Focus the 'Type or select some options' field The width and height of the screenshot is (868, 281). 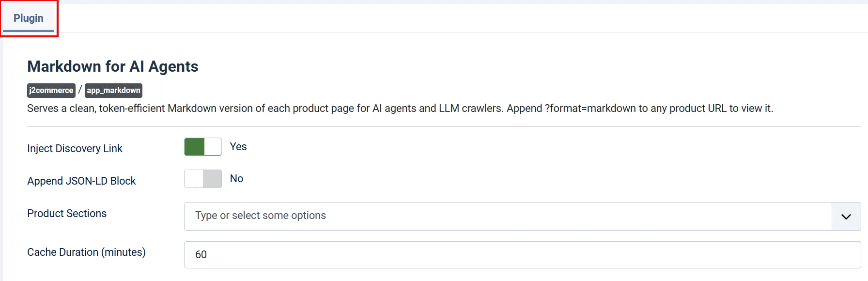click(508, 216)
